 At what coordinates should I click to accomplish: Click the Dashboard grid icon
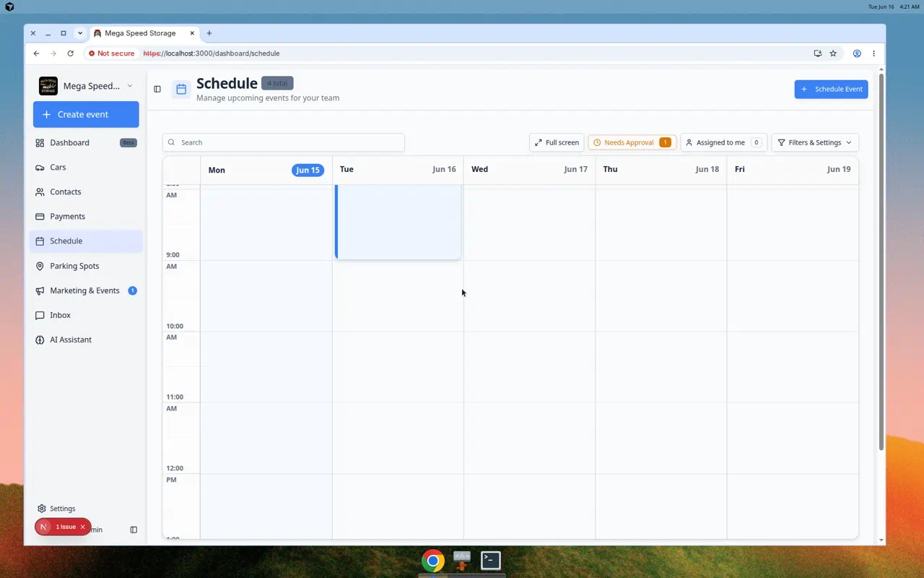coord(40,143)
